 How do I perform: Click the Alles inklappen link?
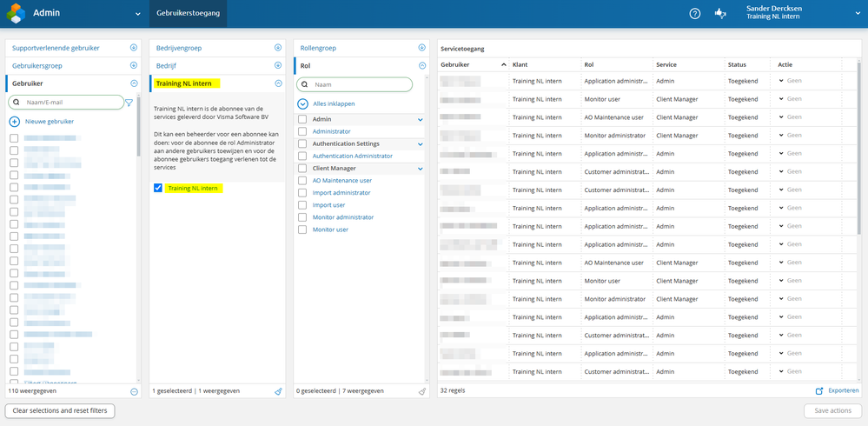click(x=334, y=103)
